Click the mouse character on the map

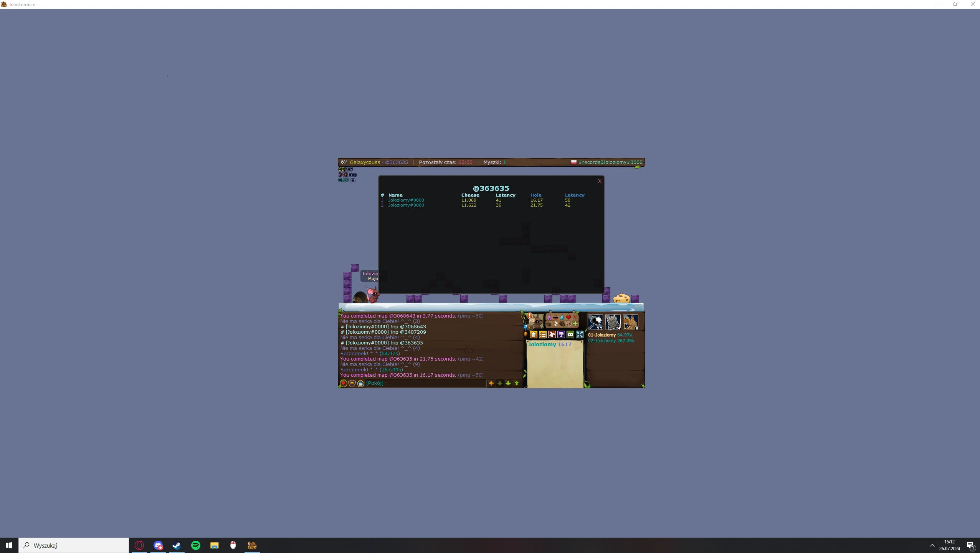372,295
